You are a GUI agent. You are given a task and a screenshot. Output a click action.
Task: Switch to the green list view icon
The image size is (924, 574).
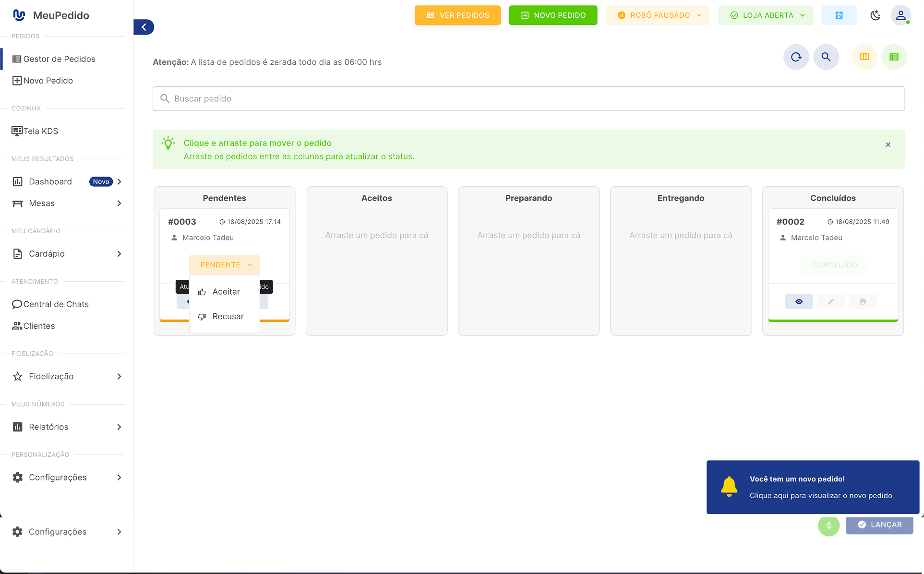click(894, 57)
